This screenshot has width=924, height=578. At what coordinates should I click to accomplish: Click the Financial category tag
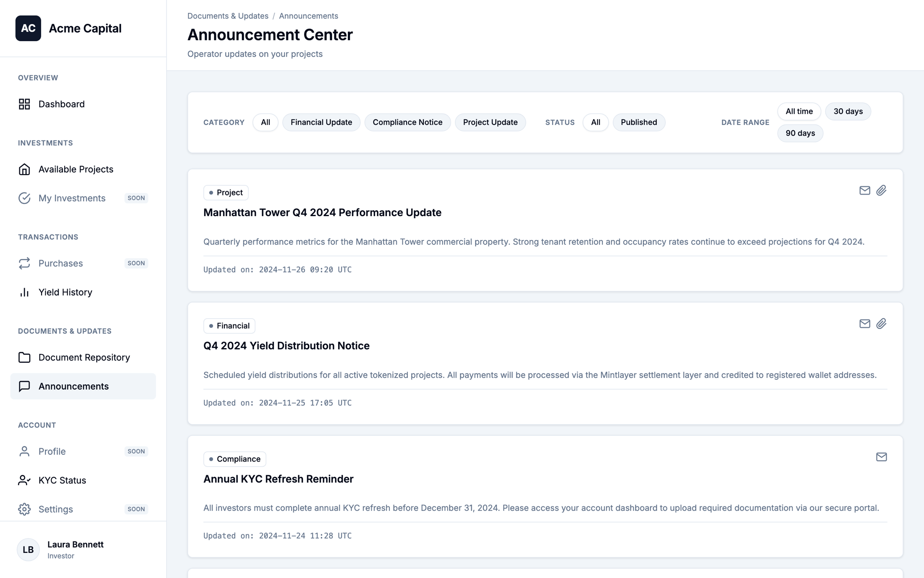229,326
